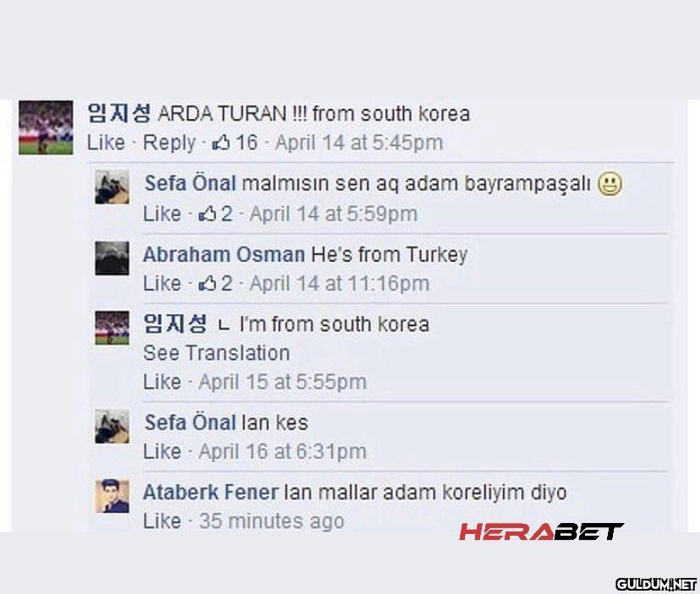The width and height of the screenshot is (700, 594).
Task: Click the HERABET logo
Action: click(x=541, y=531)
